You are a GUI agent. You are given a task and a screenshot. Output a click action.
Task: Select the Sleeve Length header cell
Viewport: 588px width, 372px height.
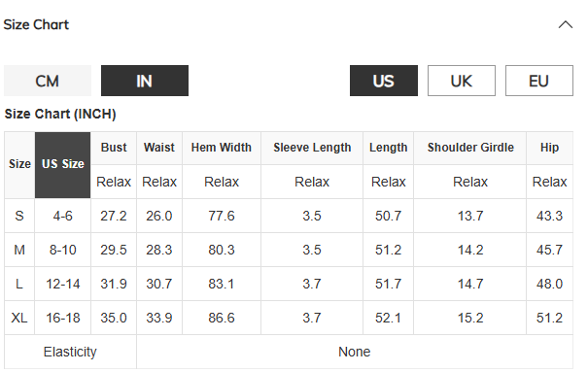[x=312, y=148]
